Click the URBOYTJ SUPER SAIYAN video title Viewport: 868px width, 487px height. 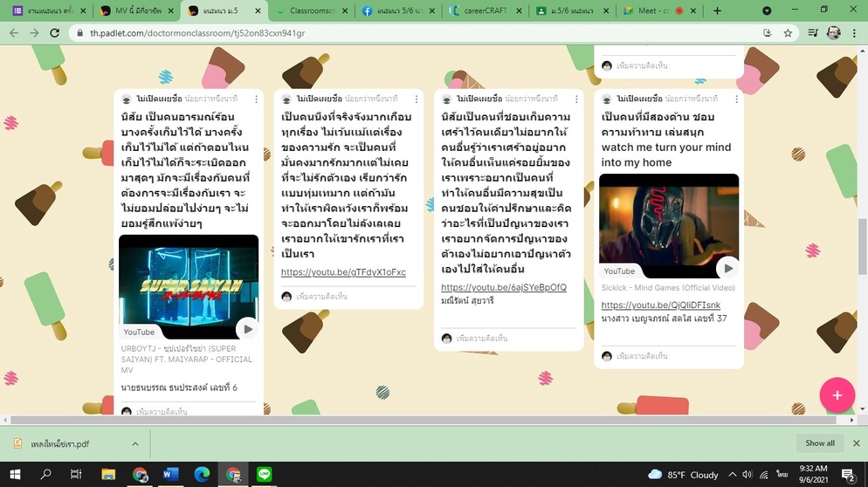click(x=187, y=360)
